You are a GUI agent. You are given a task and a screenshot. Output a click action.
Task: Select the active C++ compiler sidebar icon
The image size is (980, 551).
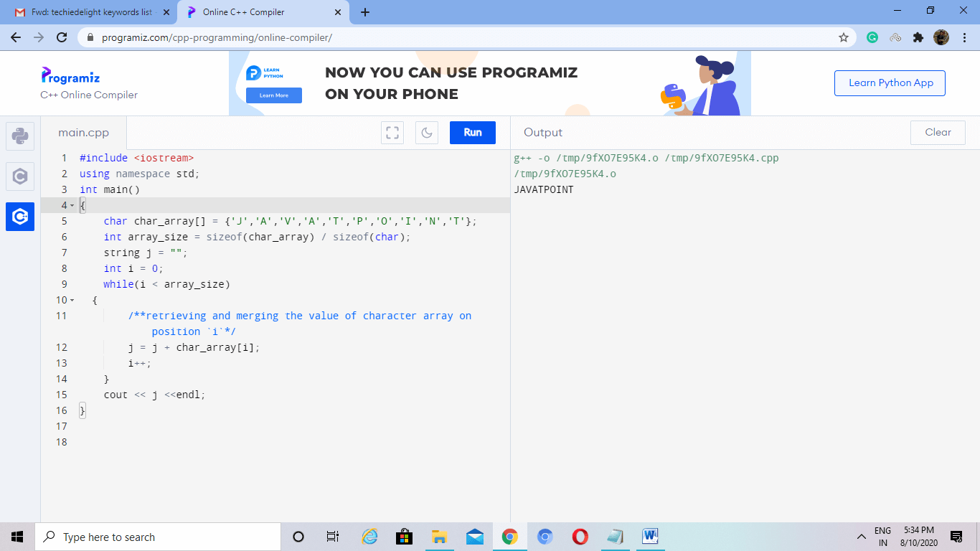19,217
